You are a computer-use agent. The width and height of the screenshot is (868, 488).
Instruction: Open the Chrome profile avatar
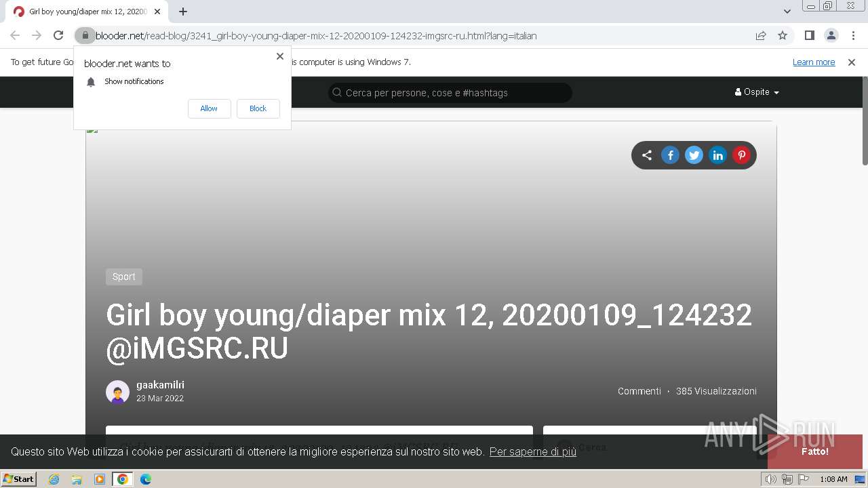[831, 35]
